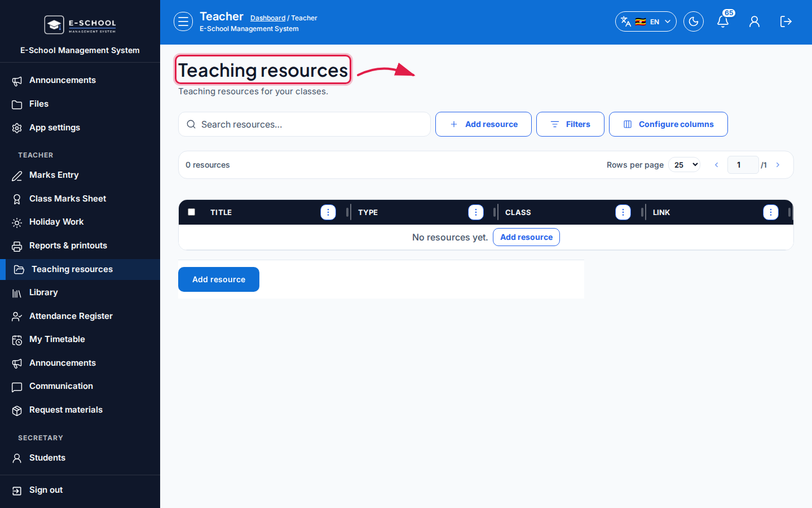
Task: Toggle the hamburger sidebar menu button
Action: pos(183,21)
